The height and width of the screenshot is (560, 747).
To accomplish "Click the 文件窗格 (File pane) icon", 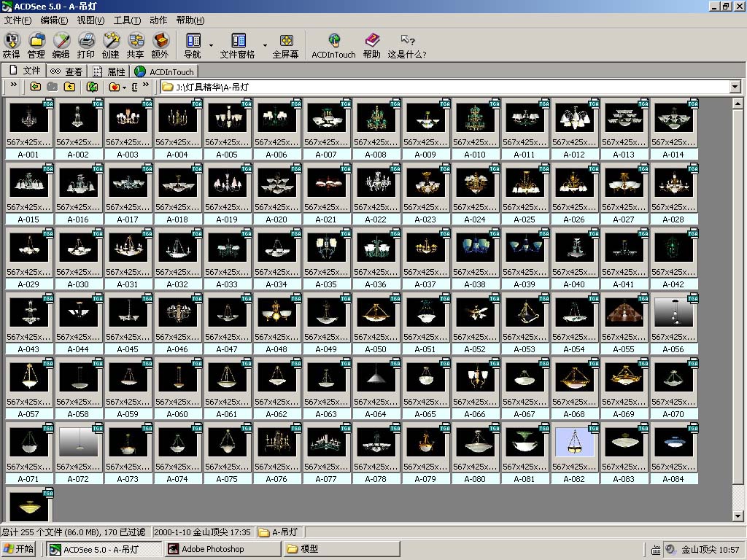I will [x=238, y=46].
